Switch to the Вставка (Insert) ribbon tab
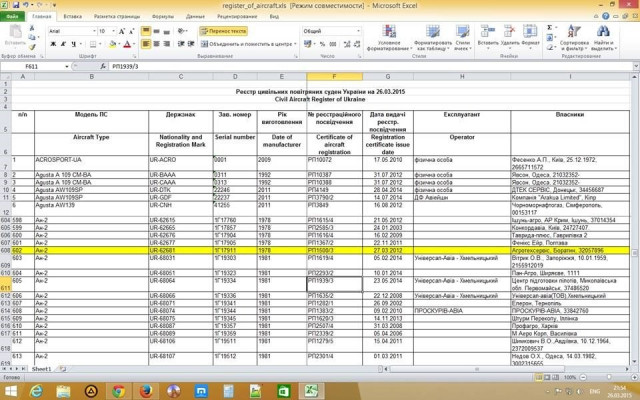This screenshot has width=640, height=400. pos(72,17)
